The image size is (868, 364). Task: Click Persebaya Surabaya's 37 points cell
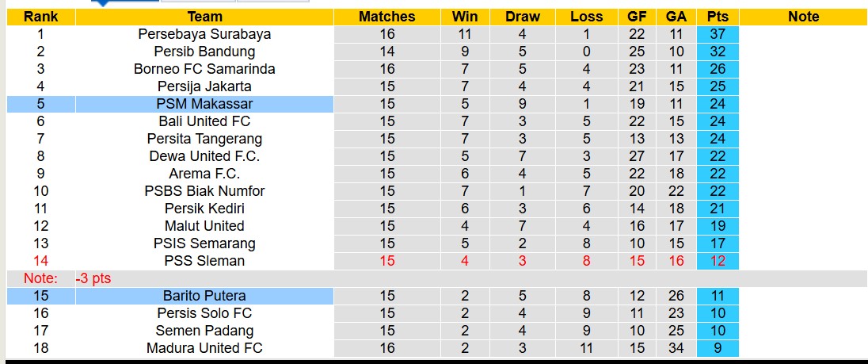pos(718,34)
